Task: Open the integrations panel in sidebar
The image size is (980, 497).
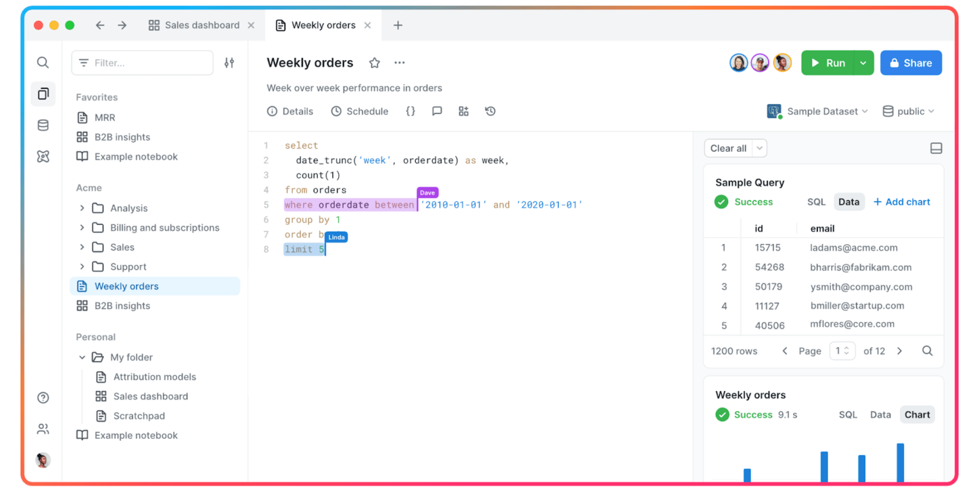Action: (43, 156)
